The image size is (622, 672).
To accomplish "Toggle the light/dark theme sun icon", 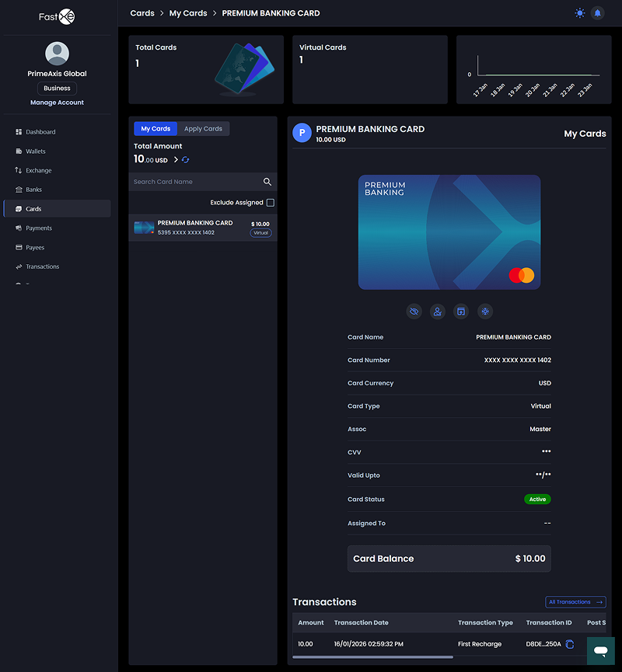I will [x=579, y=13].
